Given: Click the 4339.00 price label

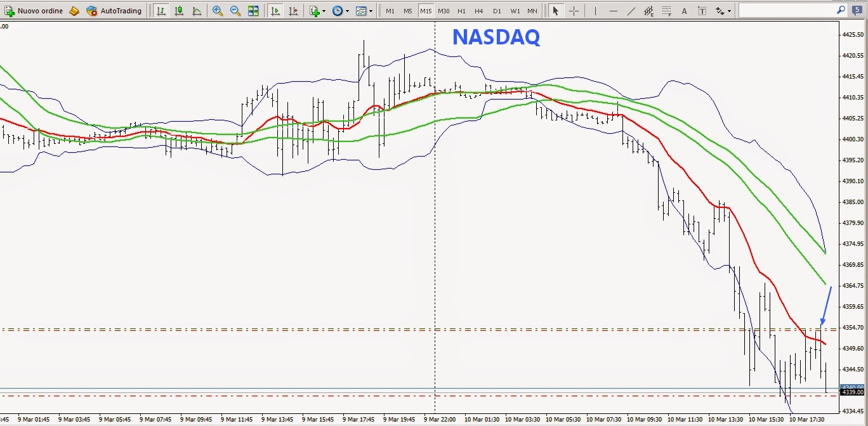Looking at the screenshot, I should click(852, 392).
